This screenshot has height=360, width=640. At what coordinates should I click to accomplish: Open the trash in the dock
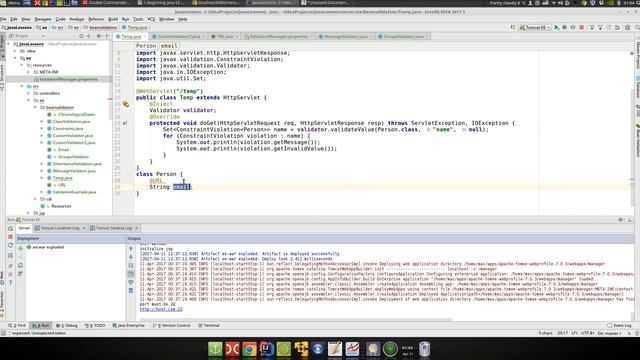tap(424, 349)
